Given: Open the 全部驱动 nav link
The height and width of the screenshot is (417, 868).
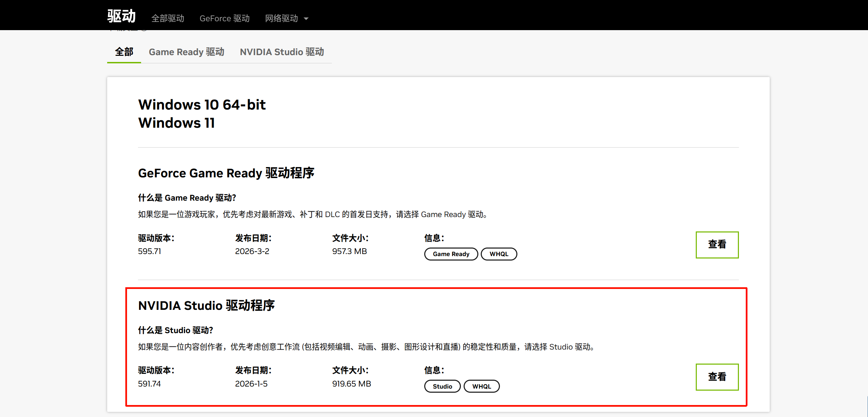Looking at the screenshot, I should click(167, 18).
